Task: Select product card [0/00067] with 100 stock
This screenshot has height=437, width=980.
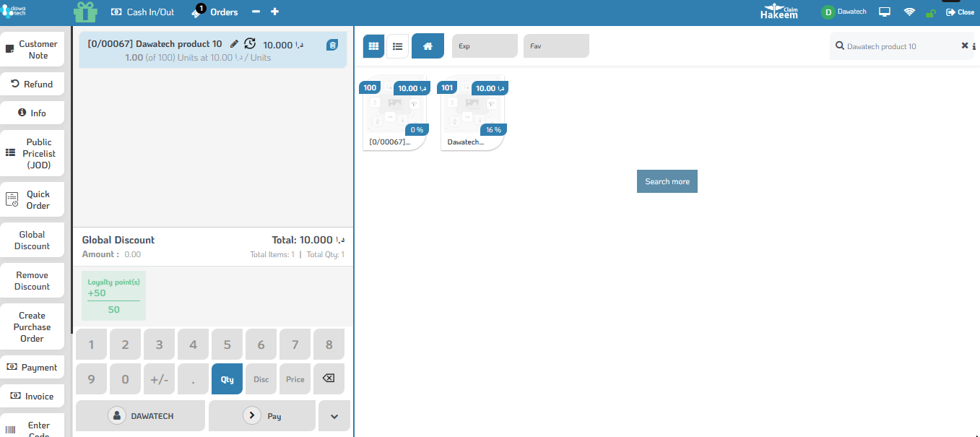Action: coord(394,112)
